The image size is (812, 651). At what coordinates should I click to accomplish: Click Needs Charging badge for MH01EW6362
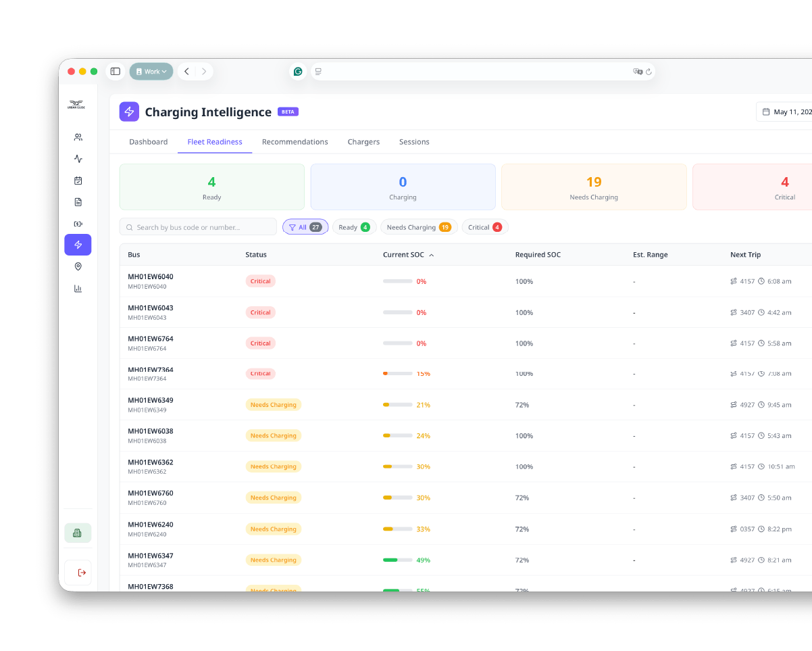coord(273,466)
